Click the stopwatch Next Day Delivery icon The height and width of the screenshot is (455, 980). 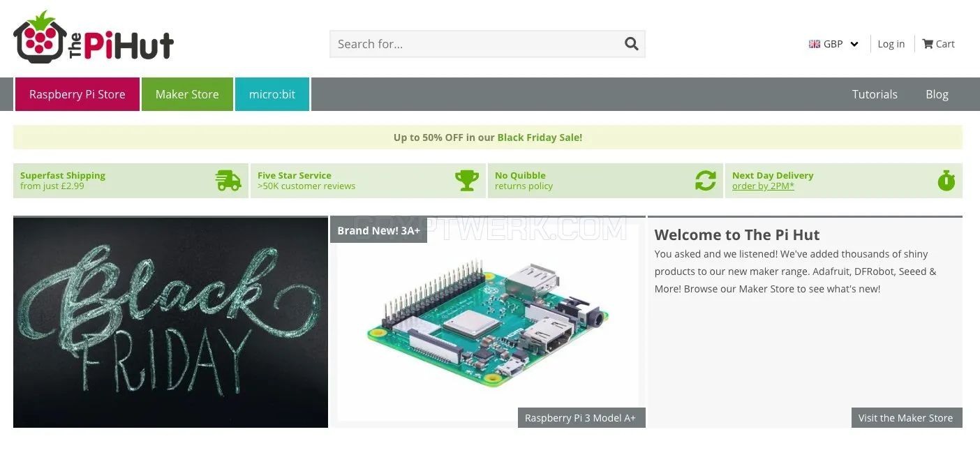(946, 181)
